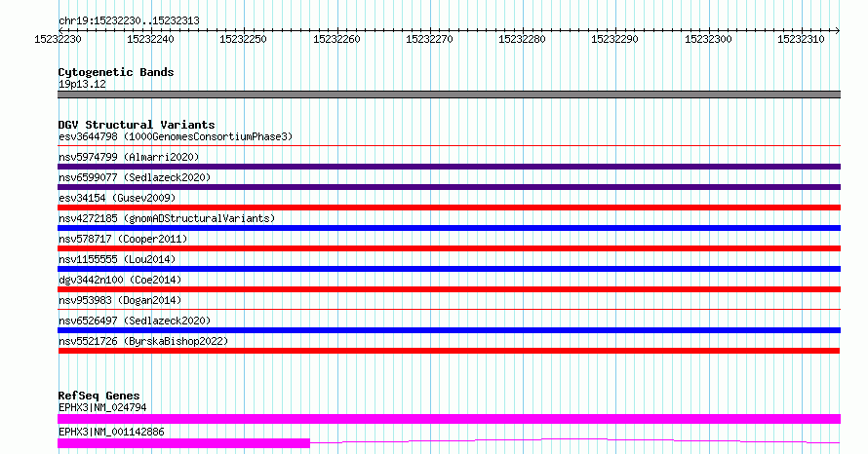Screen dimensions: 868x454
Task: Click the EPHX3|NM_001142886 transcript label
Action: (x=111, y=432)
